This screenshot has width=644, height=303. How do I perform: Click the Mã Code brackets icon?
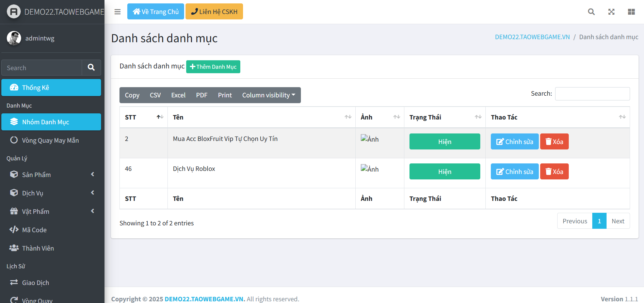[x=14, y=229]
